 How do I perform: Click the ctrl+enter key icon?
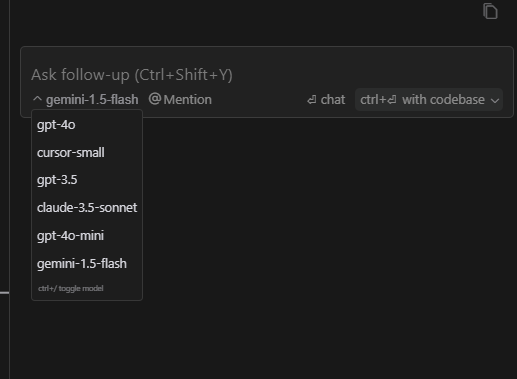pyautogui.click(x=392, y=100)
